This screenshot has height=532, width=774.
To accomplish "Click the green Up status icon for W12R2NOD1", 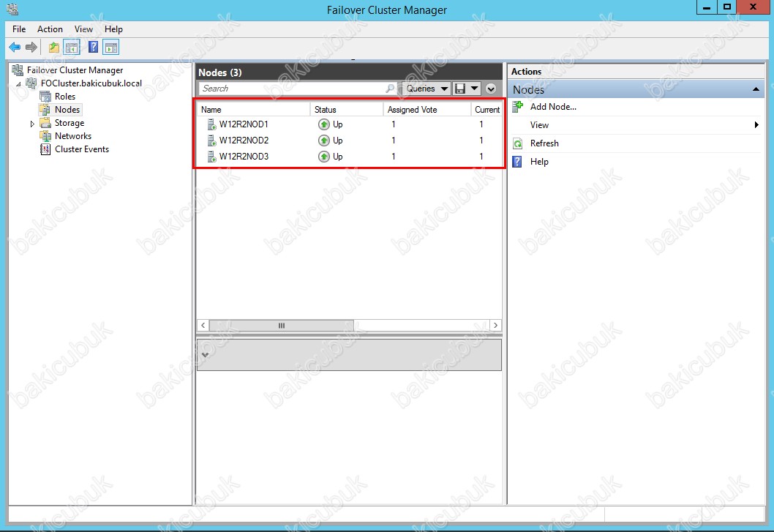I will (x=324, y=124).
